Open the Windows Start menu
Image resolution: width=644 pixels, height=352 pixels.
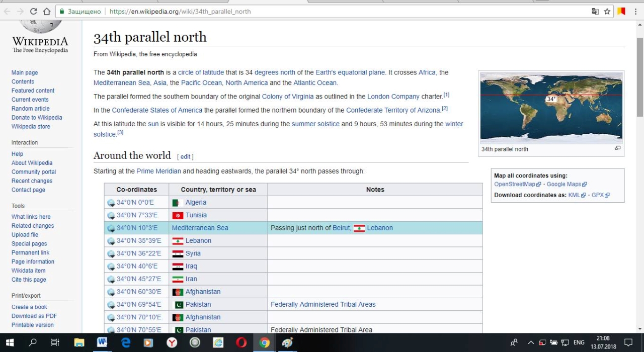tap(10, 342)
